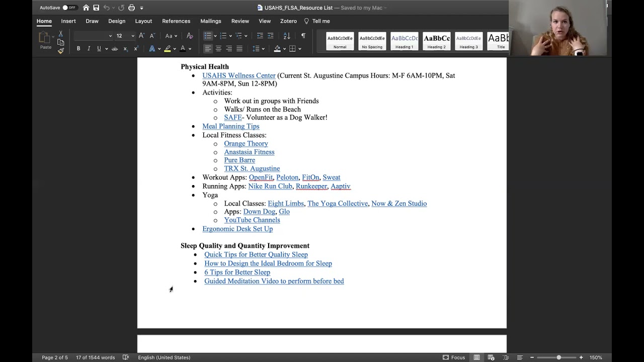The width and height of the screenshot is (644, 362).
Task: Decrease font size with the smaller A
Action: click(x=152, y=36)
